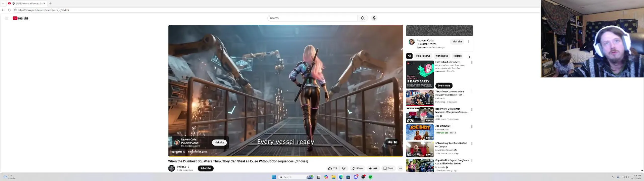Open a new browser tab with plus

pos(50,3)
